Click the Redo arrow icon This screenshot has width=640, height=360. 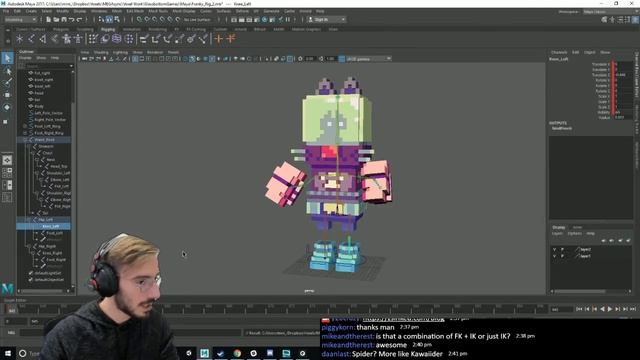tap(80, 19)
